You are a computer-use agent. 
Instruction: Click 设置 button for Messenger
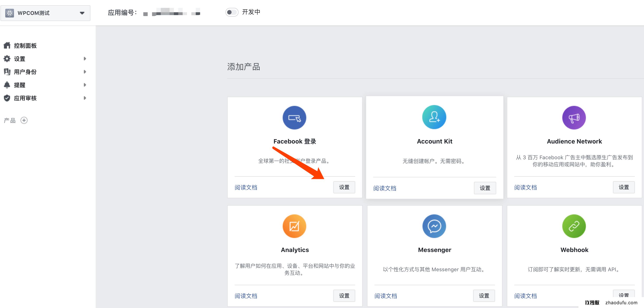484,296
